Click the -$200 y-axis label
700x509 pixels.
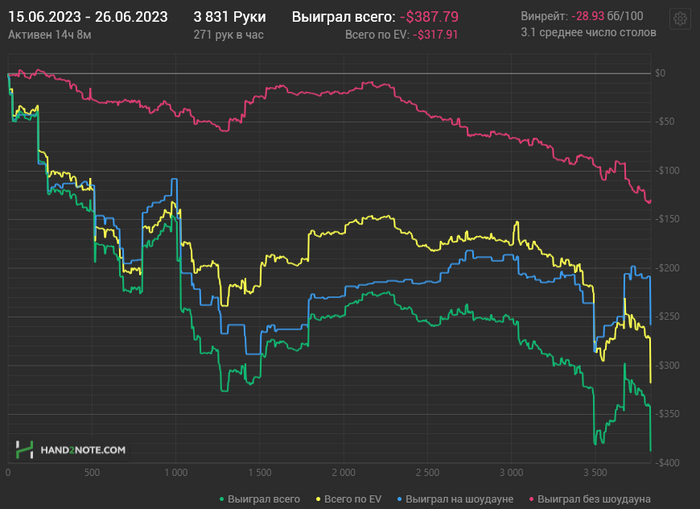pyautogui.click(x=667, y=268)
